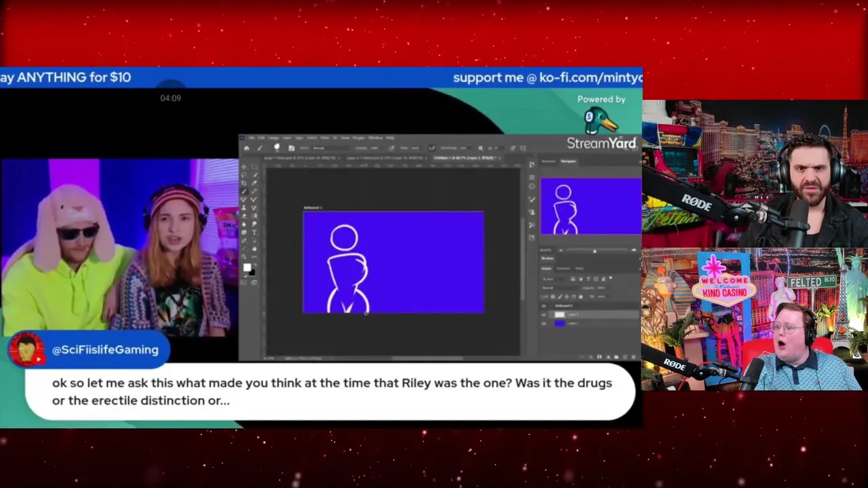Create new group folder icon
Screen dimensions: 868x488
click(x=616, y=357)
